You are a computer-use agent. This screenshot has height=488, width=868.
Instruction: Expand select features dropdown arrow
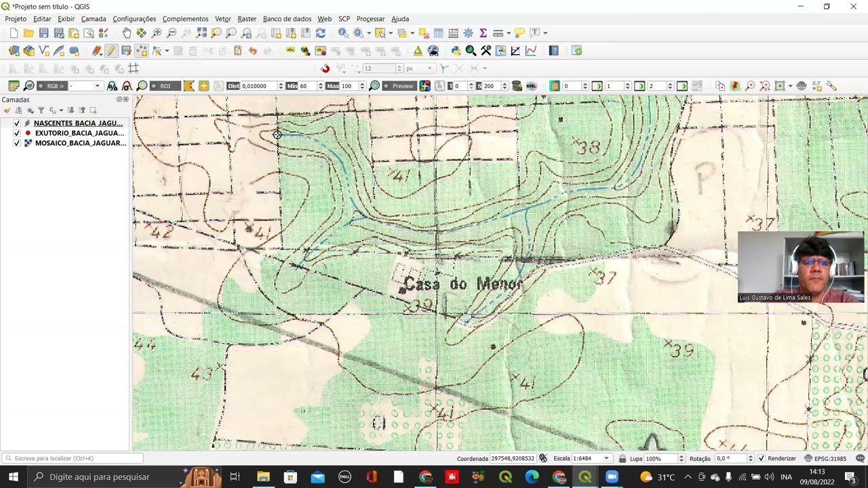coord(391,33)
